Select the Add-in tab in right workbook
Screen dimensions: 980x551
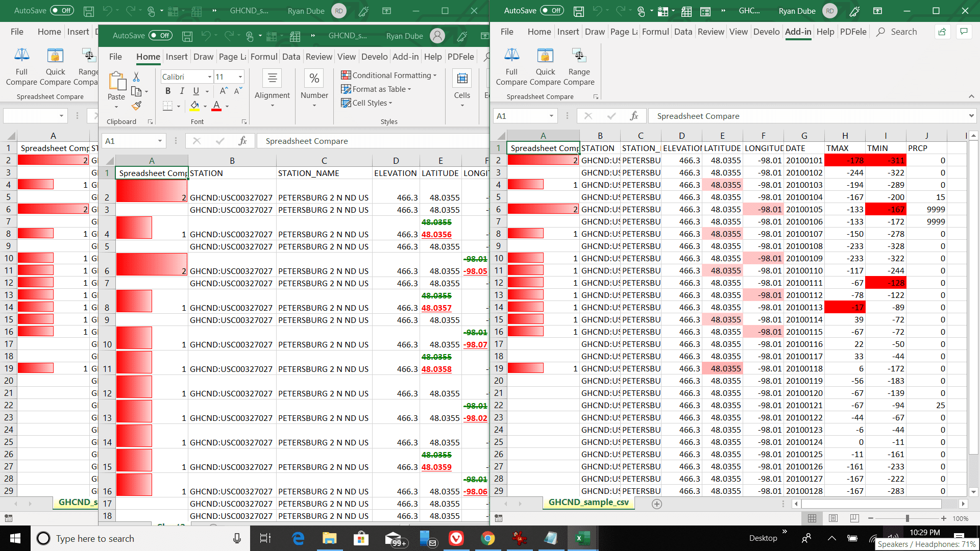796,32
